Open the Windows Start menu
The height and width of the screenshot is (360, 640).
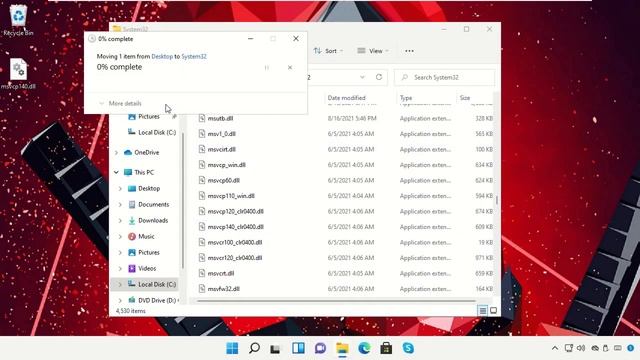[232, 348]
